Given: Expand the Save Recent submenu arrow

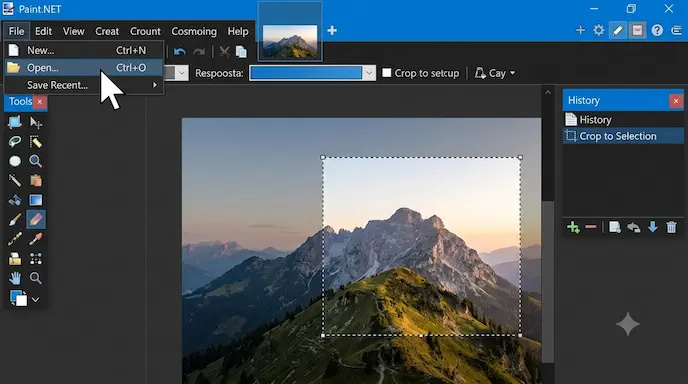Looking at the screenshot, I should pyautogui.click(x=154, y=85).
